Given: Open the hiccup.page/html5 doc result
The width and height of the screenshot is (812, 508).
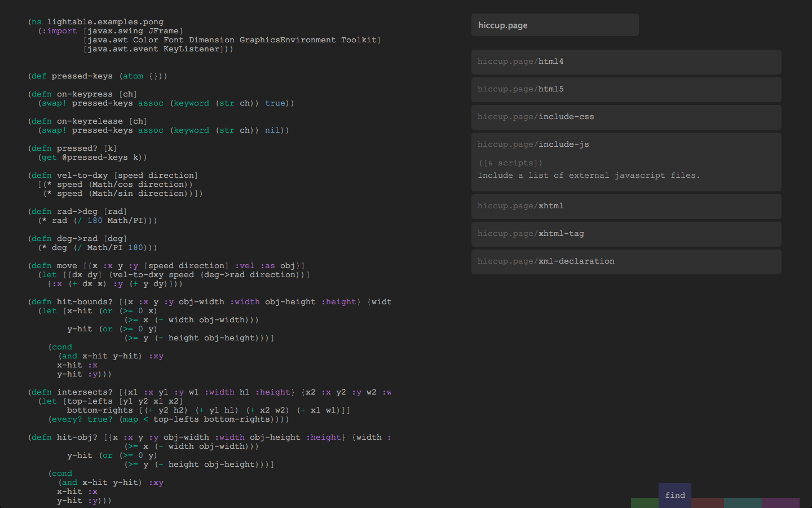Looking at the screenshot, I should click(626, 89).
